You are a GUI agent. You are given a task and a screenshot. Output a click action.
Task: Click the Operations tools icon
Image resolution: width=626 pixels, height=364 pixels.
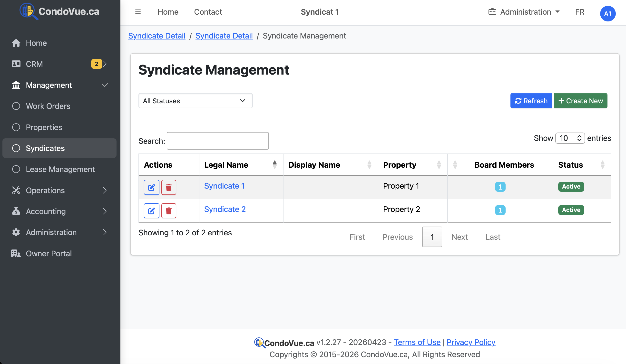point(16,191)
